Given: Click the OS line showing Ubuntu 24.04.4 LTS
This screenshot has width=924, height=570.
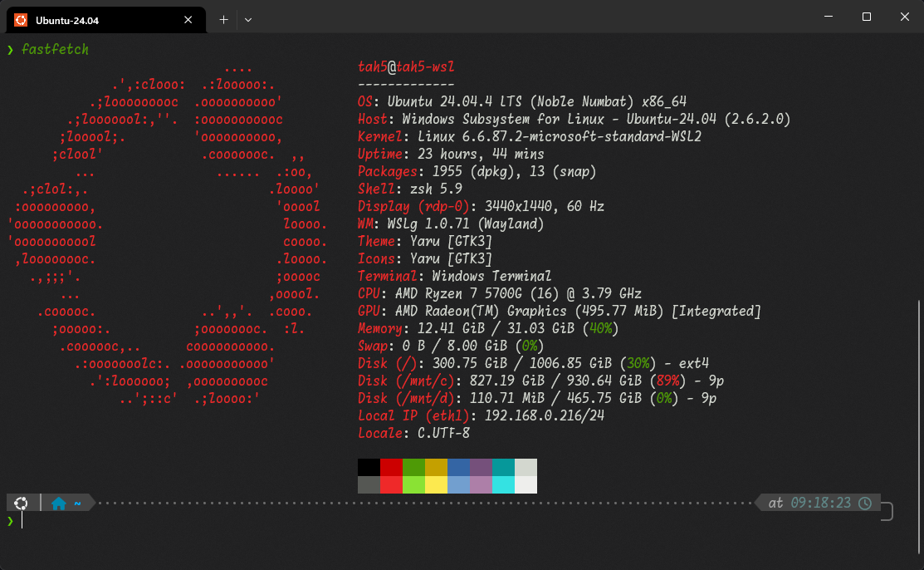Looking at the screenshot, I should (522, 101).
